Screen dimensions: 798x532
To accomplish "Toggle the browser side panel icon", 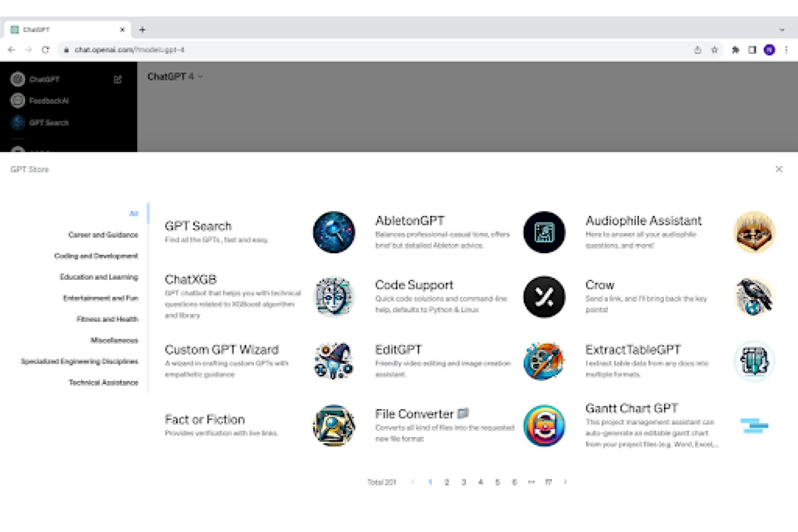I will pyautogui.click(x=752, y=49).
